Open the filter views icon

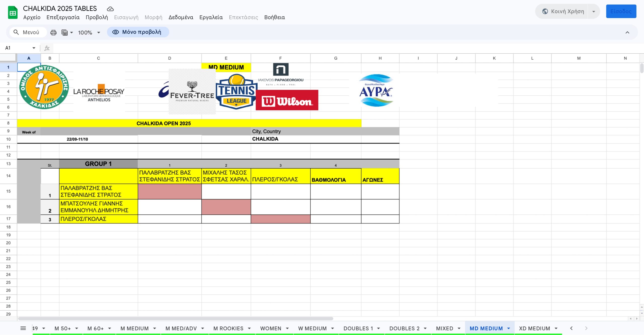coord(67,32)
